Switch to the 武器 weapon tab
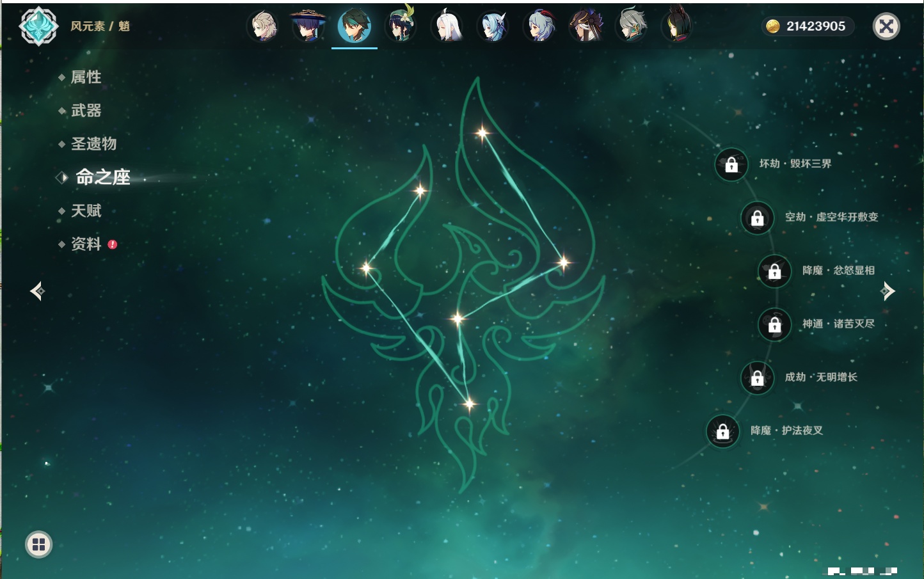This screenshot has height=579, width=924. 86,111
